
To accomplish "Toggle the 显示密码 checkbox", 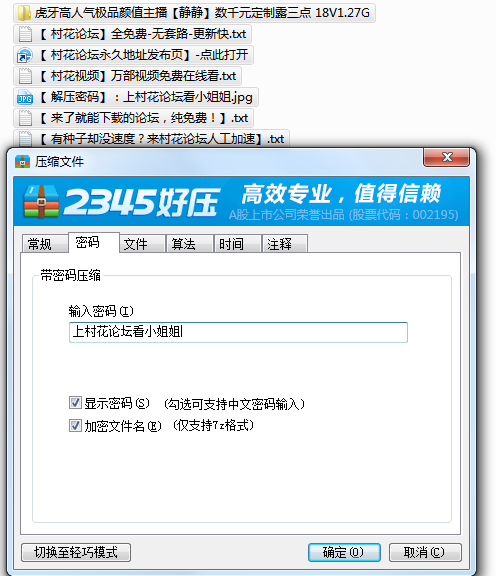I will tap(75, 403).
